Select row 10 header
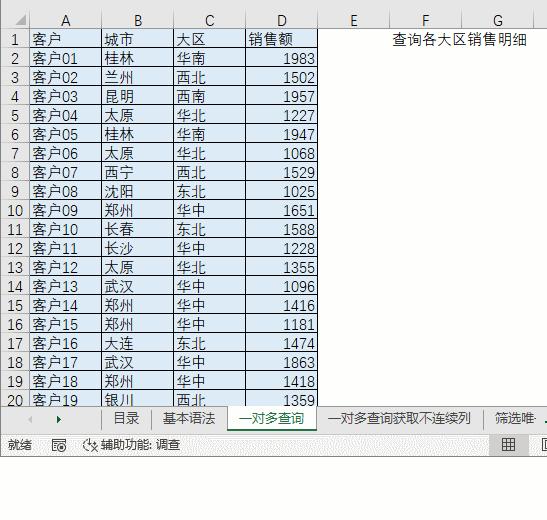547x520 pixels. click(15, 210)
